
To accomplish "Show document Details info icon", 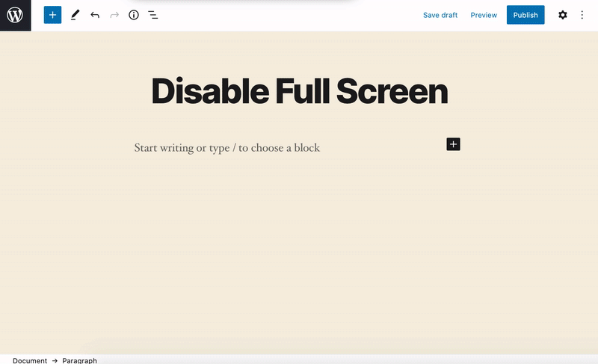I will pos(134,15).
